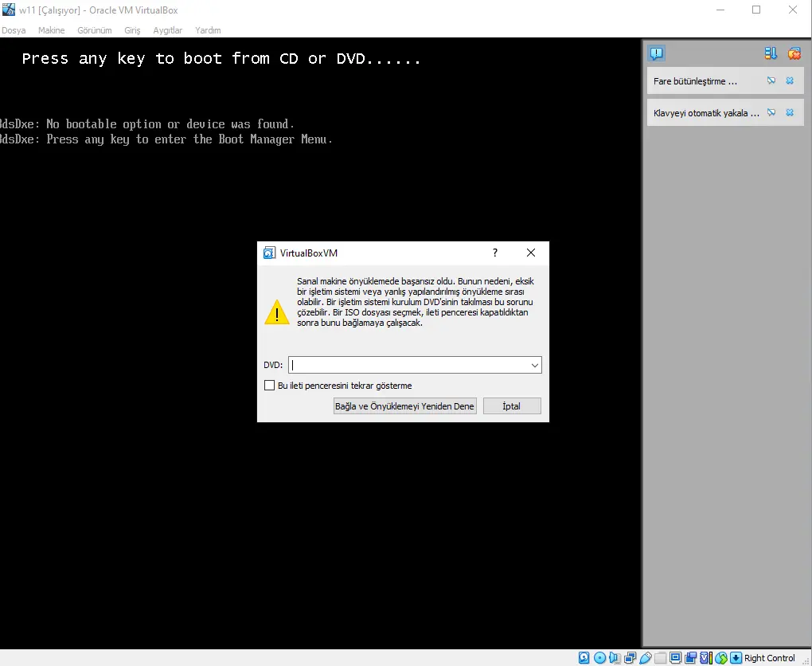Click the network adapter status icon

pos(630,658)
